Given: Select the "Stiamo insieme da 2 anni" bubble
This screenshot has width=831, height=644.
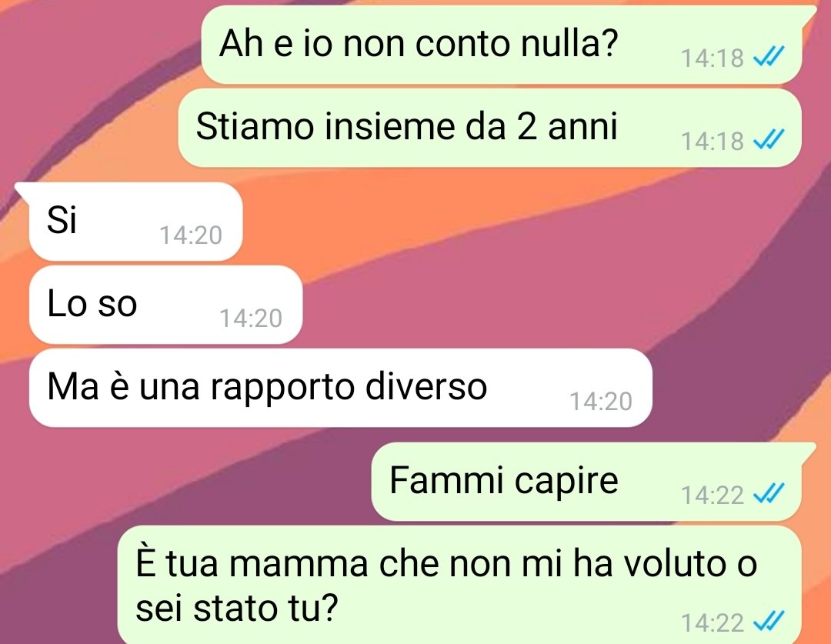Looking at the screenshot, I should click(x=489, y=128).
